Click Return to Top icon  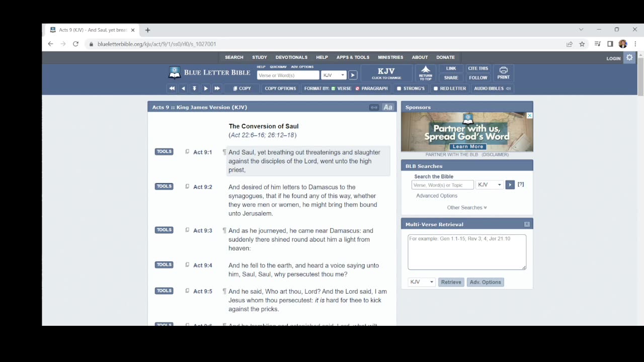pos(426,73)
